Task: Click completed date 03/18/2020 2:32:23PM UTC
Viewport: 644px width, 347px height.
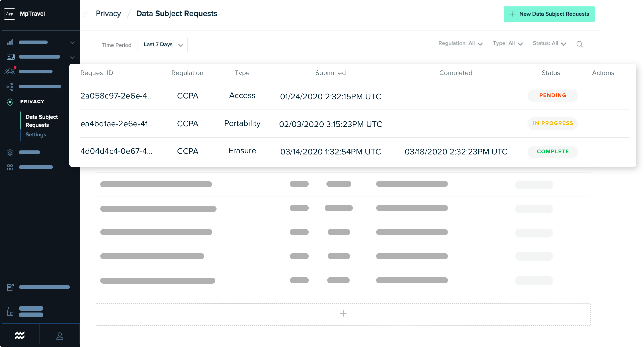Action: pyautogui.click(x=456, y=152)
